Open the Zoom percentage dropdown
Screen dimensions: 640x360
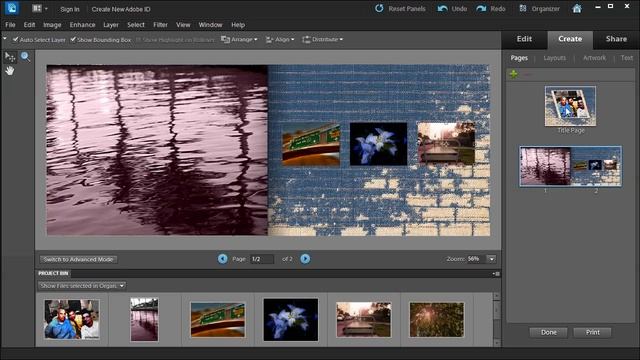coord(491,259)
